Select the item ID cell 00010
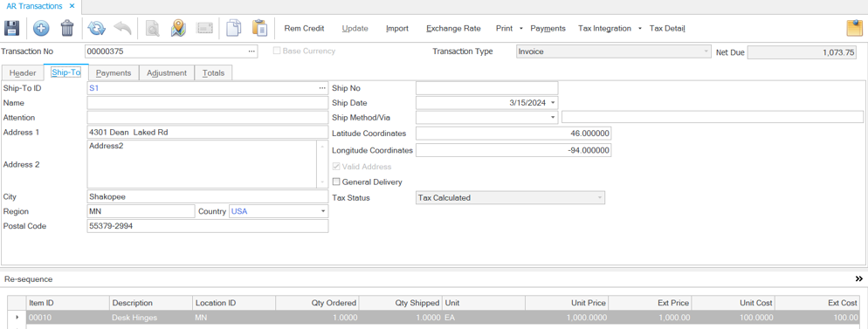868x329 pixels. tap(67, 318)
